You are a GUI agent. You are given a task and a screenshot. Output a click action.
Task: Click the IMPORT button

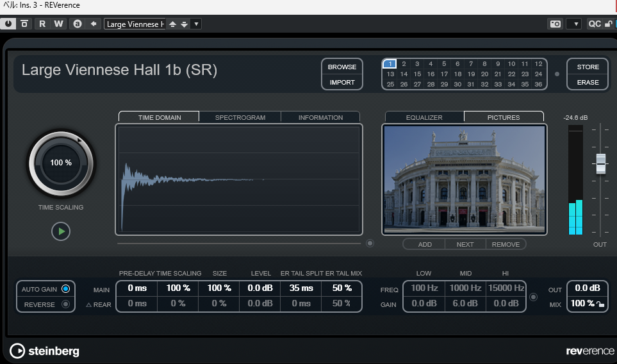coord(342,82)
